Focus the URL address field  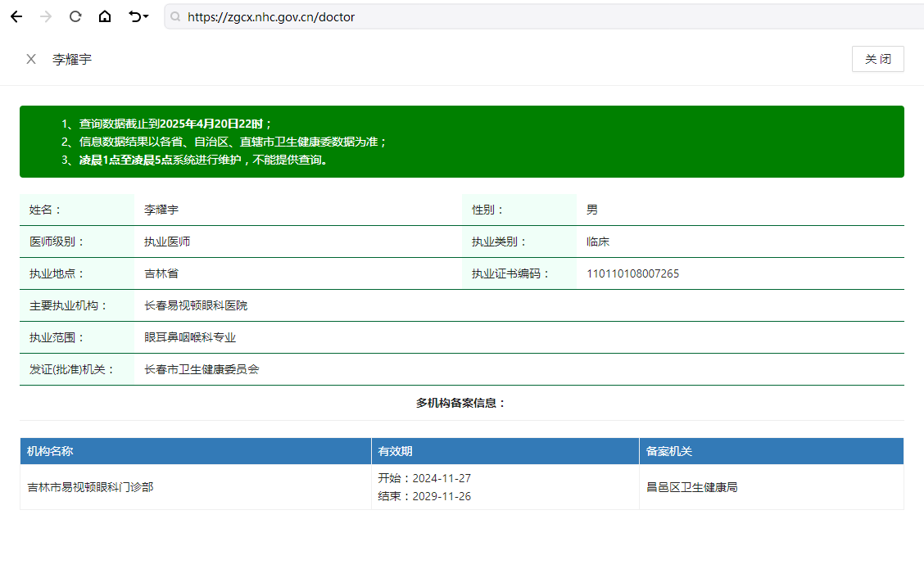click(x=548, y=17)
